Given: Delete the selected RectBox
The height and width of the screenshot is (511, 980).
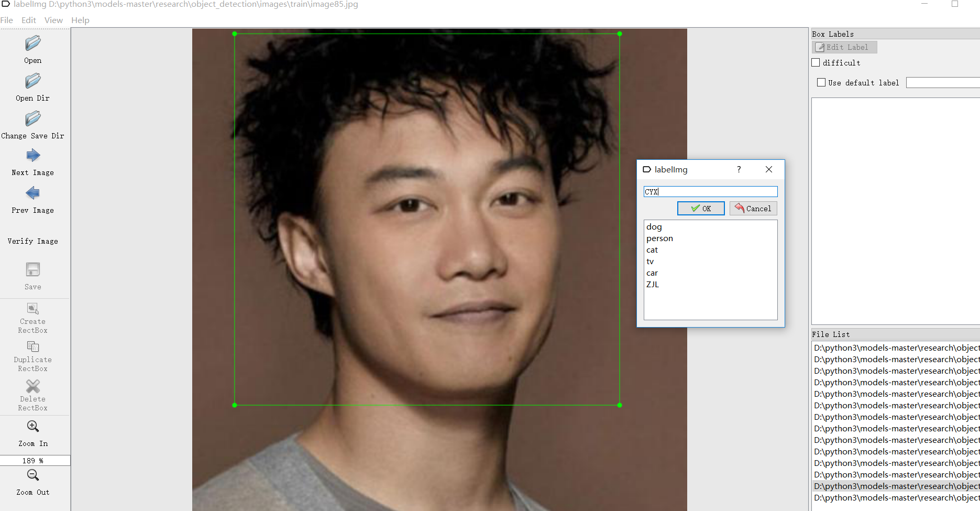Looking at the screenshot, I should point(32,385).
